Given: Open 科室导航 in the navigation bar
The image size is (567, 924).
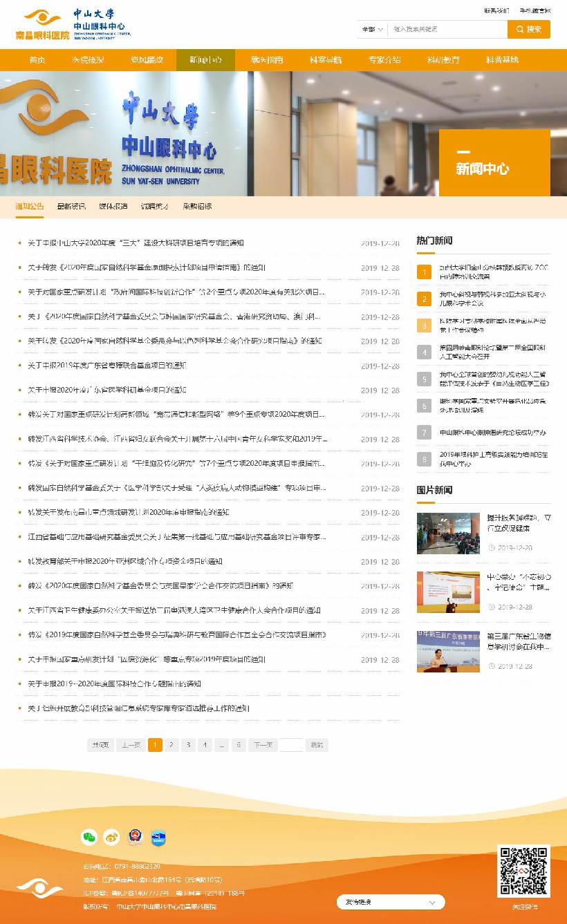Looking at the screenshot, I should (325, 60).
